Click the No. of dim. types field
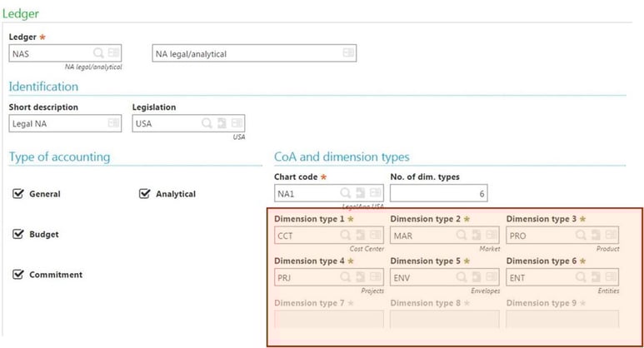Screen dimensions: 644x348 tap(439, 193)
